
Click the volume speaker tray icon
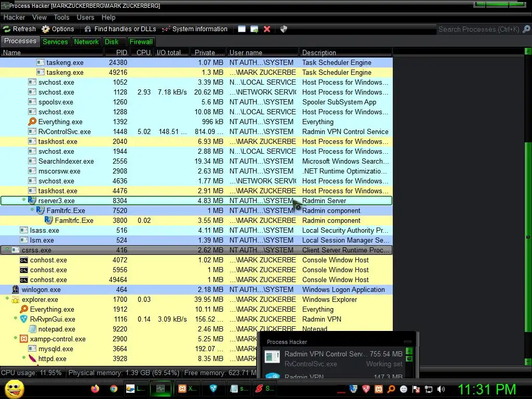coord(441,389)
